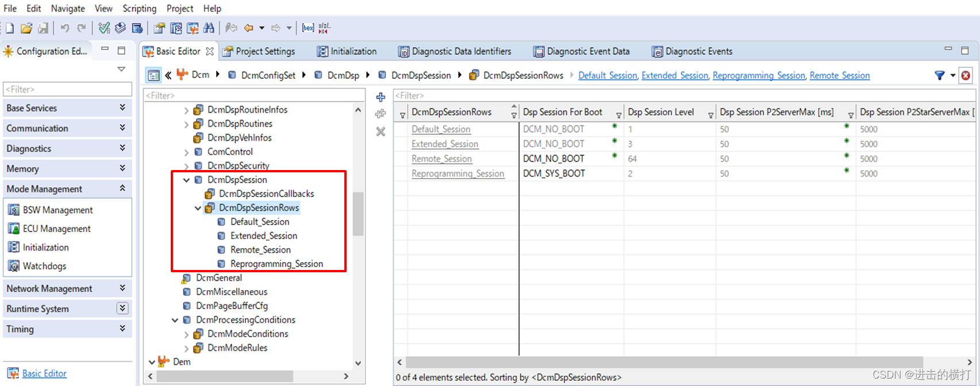Click the Redo arrow icon
980x386 pixels.
coord(82,28)
